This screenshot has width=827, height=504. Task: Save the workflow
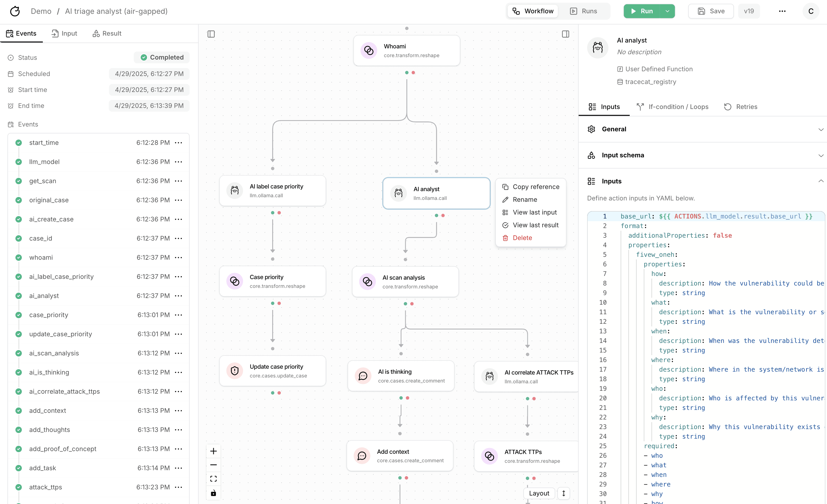pos(711,11)
